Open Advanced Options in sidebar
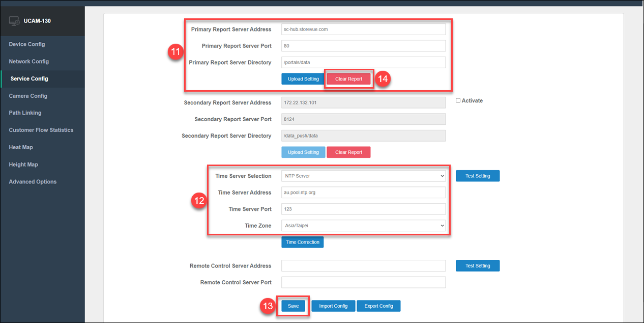 point(33,182)
